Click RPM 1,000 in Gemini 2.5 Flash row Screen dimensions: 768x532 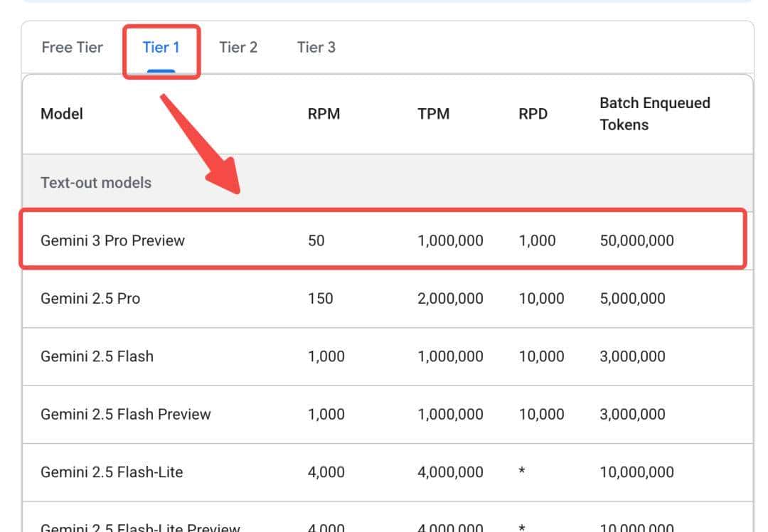click(x=326, y=356)
